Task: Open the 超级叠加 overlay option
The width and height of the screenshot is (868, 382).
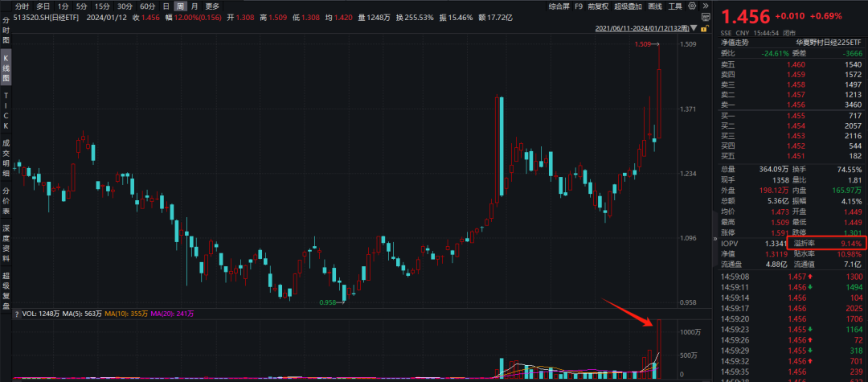Action: (628, 6)
